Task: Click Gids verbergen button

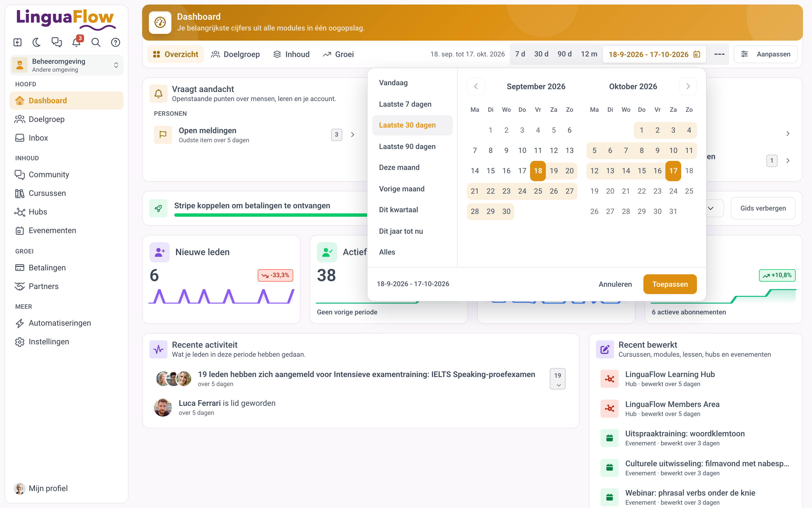Action: pyautogui.click(x=763, y=208)
